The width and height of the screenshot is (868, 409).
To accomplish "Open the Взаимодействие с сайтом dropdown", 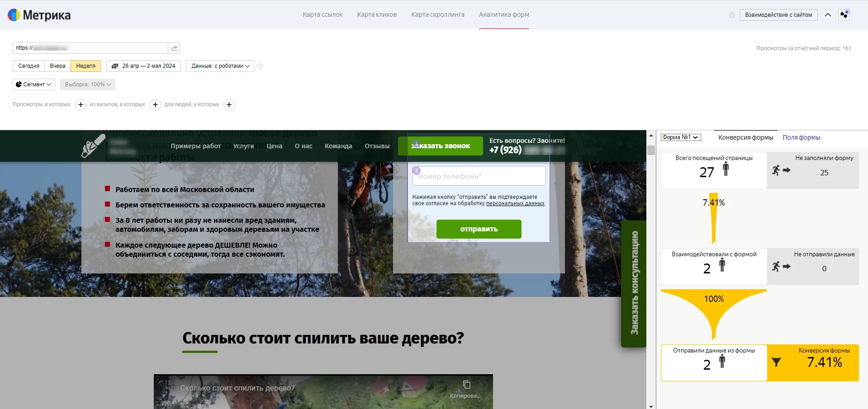I will pos(778,15).
